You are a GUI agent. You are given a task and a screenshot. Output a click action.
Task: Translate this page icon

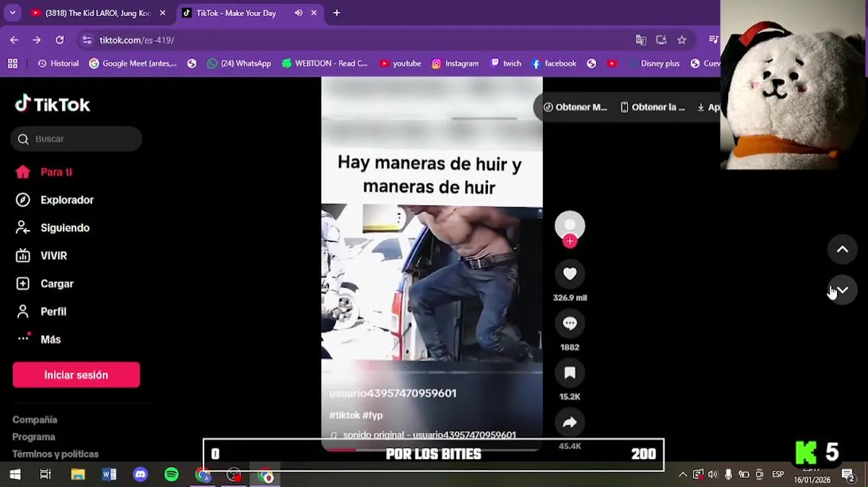click(x=641, y=40)
